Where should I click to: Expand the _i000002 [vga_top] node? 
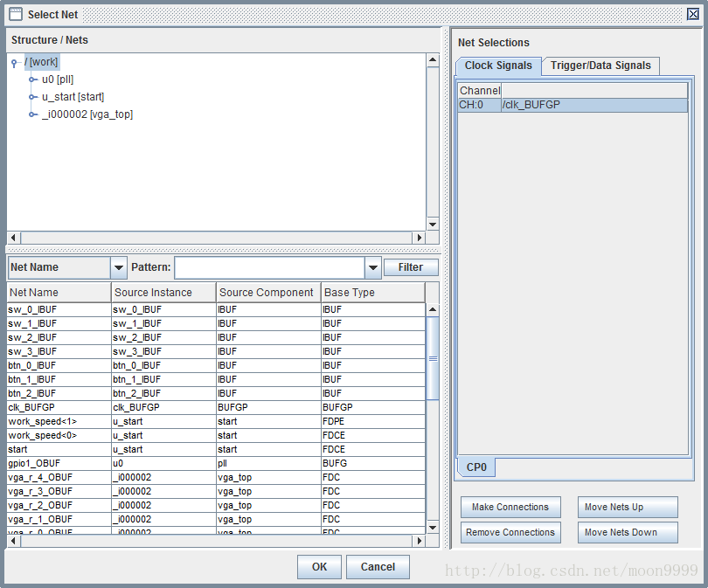tap(33, 114)
